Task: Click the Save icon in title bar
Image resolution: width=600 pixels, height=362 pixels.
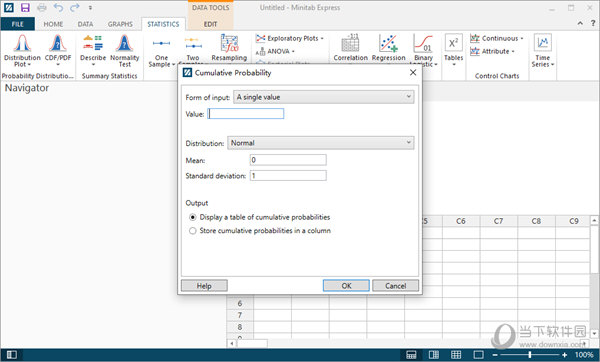Action: pyautogui.click(x=25, y=7)
